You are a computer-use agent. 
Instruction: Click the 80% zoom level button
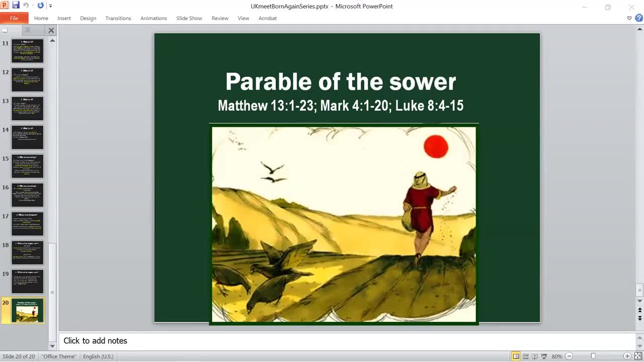click(556, 356)
